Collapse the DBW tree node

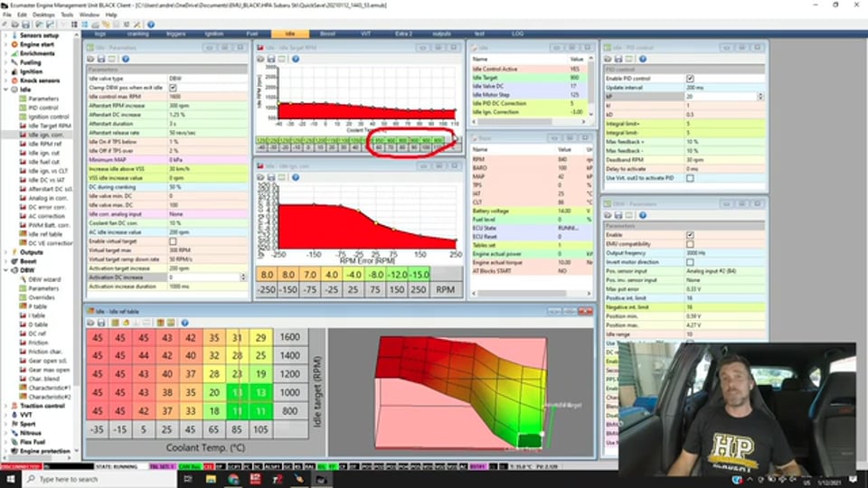click(6, 270)
